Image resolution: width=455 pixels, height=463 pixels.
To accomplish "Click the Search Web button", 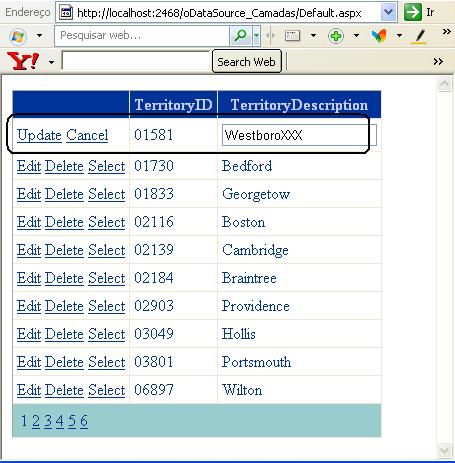I will pyautogui.click(x=246, y=62).
